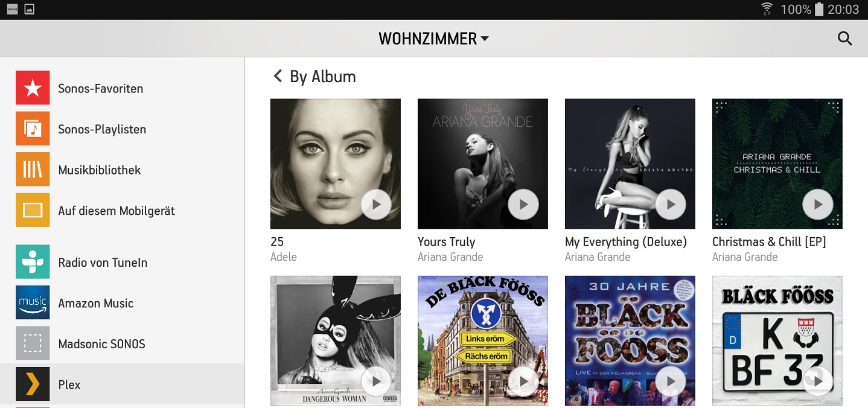Open the Wi-Fi status bar icon
868x408 pixels.
coord(767,9)
